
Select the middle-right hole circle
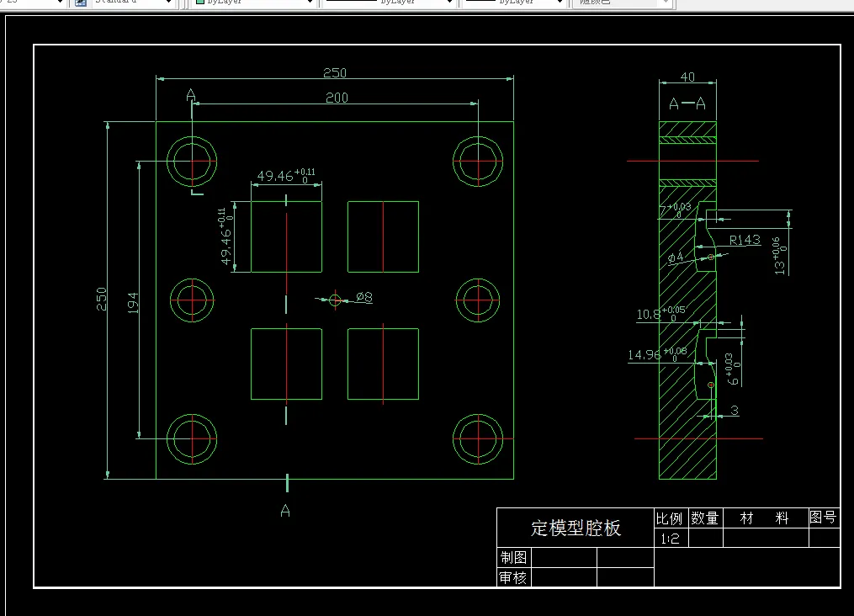click(478, 300)
